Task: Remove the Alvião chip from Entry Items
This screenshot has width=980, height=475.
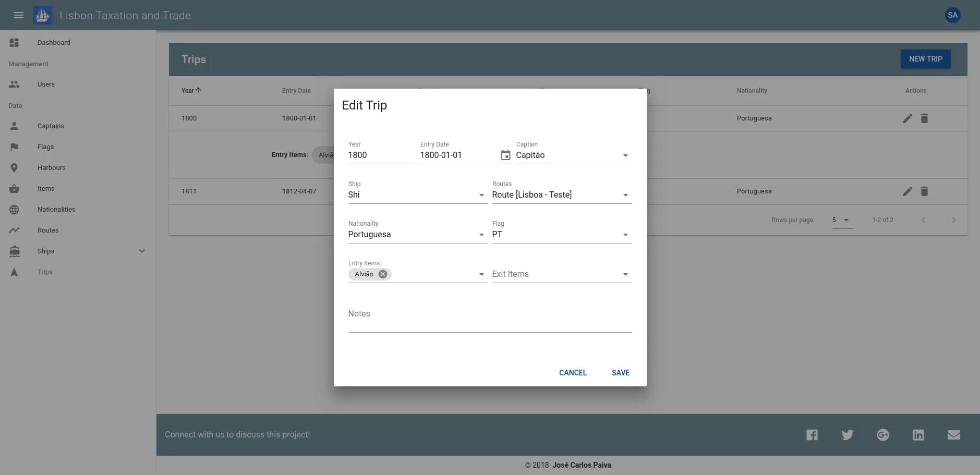Action: 383,274
